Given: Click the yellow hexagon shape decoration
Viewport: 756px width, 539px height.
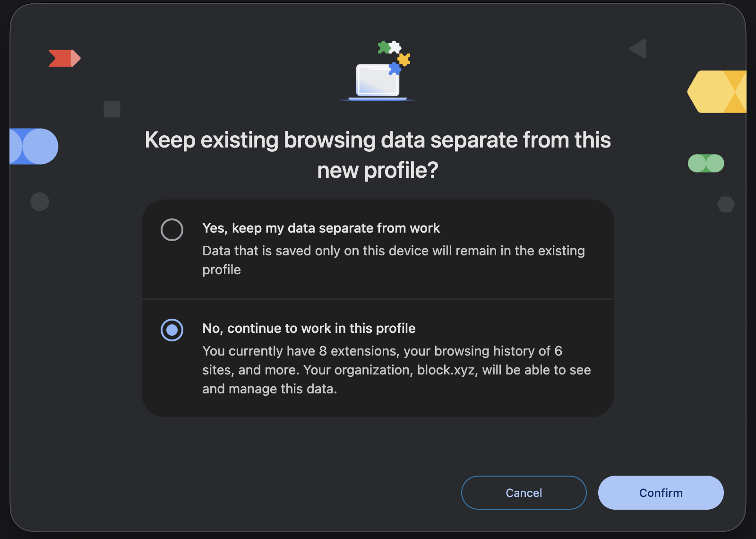Looking at the screenshot, I should pos(717,92).
